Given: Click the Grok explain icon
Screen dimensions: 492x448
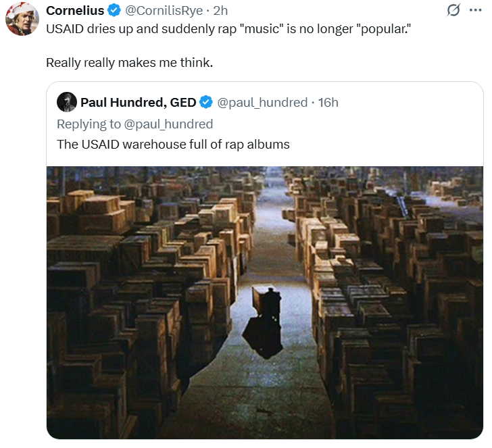Looking at the screenshot, I should pos(454,10).
